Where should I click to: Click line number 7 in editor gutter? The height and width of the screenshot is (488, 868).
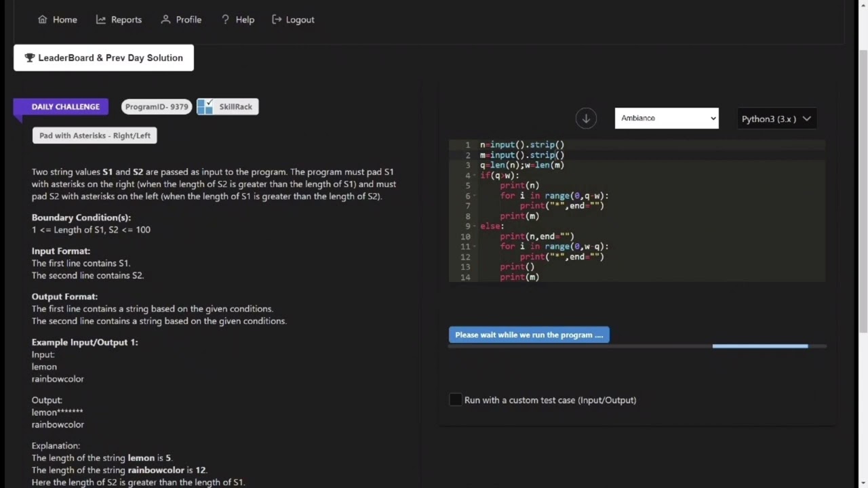pyautogui.click(x=467, y=205)
